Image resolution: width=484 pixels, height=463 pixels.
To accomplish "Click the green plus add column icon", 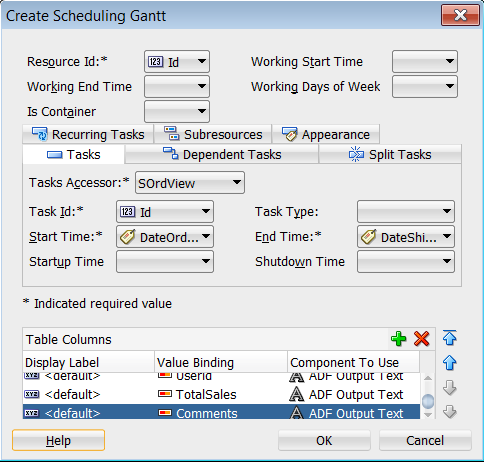I will (x=398, y=339).
